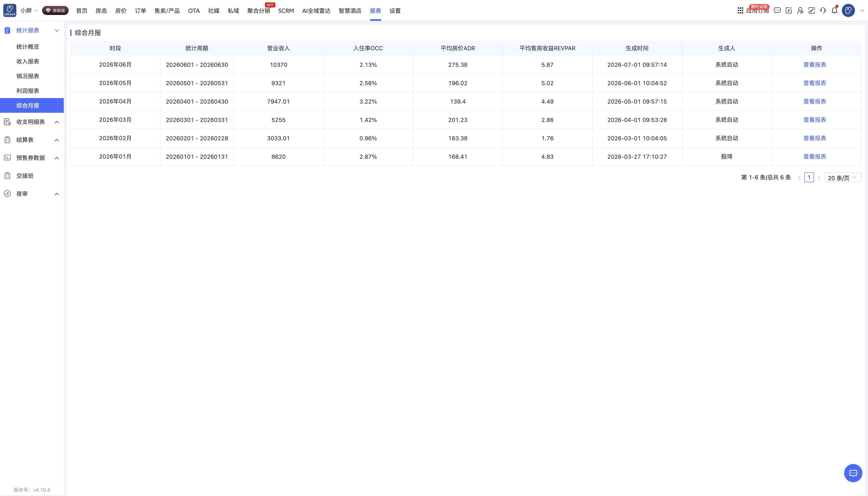868x496 pixels.
Task: Go to the 房态 tab
Action: (101, 11)
